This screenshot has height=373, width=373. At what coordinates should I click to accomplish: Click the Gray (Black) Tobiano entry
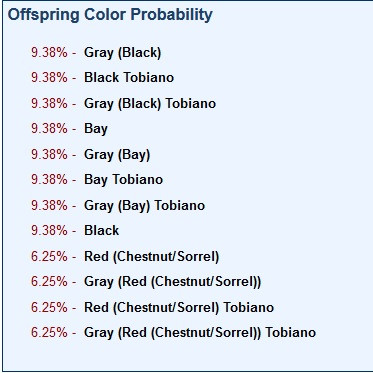150,104
